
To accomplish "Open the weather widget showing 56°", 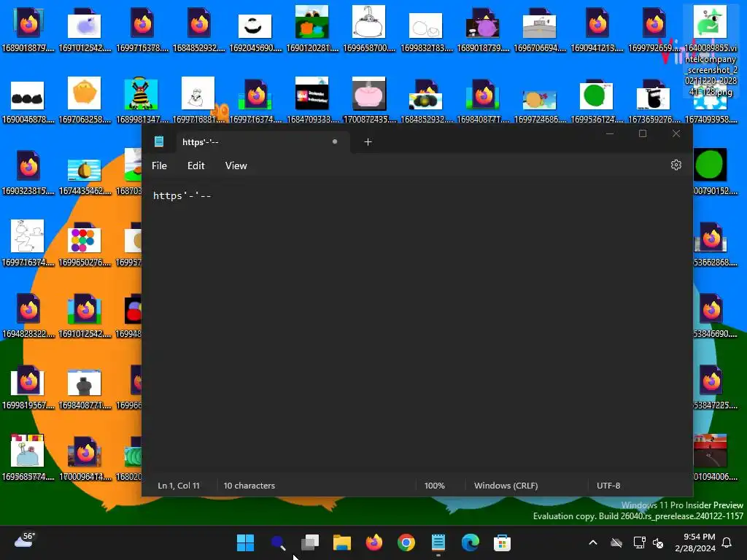I will 25,540.
